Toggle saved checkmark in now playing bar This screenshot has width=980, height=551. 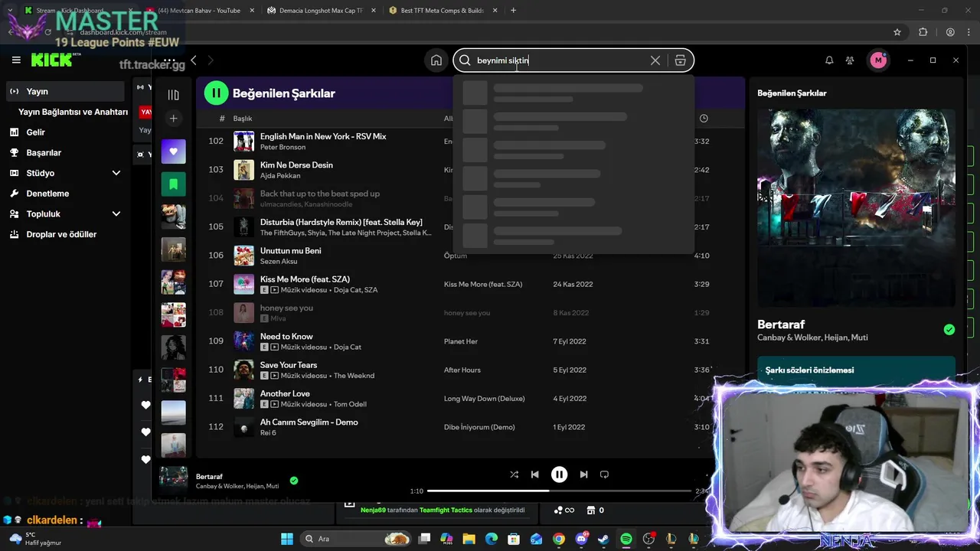point(294,481)
